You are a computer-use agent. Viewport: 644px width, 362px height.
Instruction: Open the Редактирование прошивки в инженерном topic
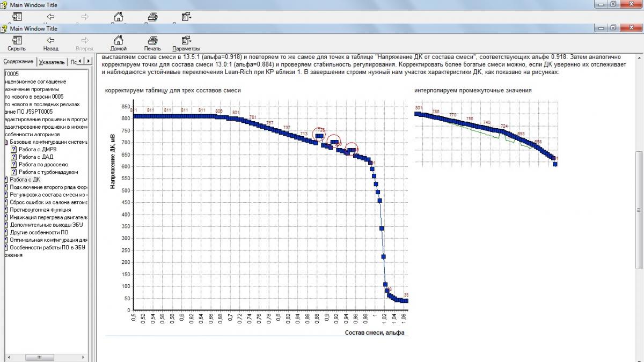46,127
